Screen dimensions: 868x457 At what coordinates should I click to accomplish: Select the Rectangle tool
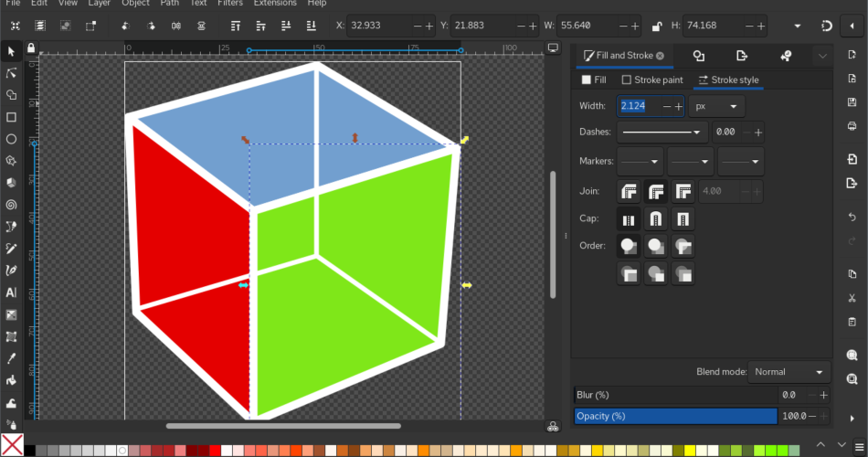(x=11, y=117)
